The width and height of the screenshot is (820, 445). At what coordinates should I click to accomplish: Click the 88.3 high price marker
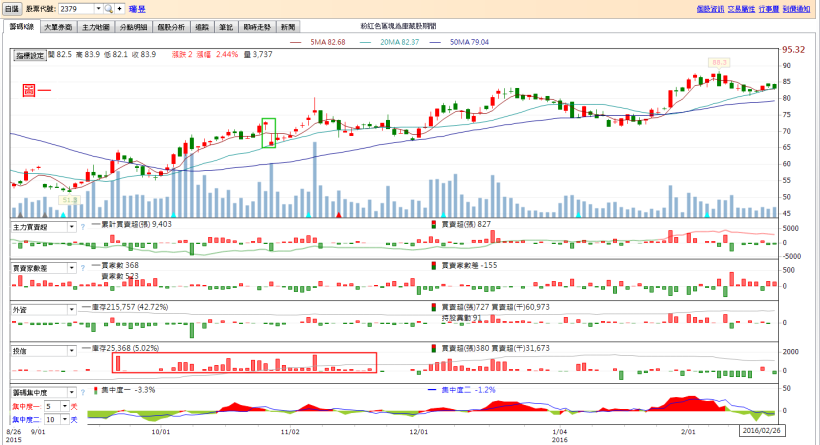(x=718, y=62)
